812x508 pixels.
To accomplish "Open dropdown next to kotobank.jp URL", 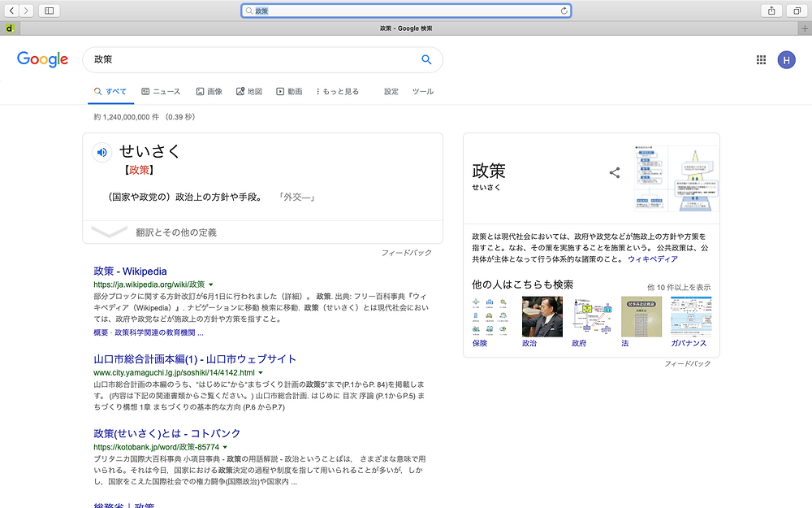I will tap(225, 447).
